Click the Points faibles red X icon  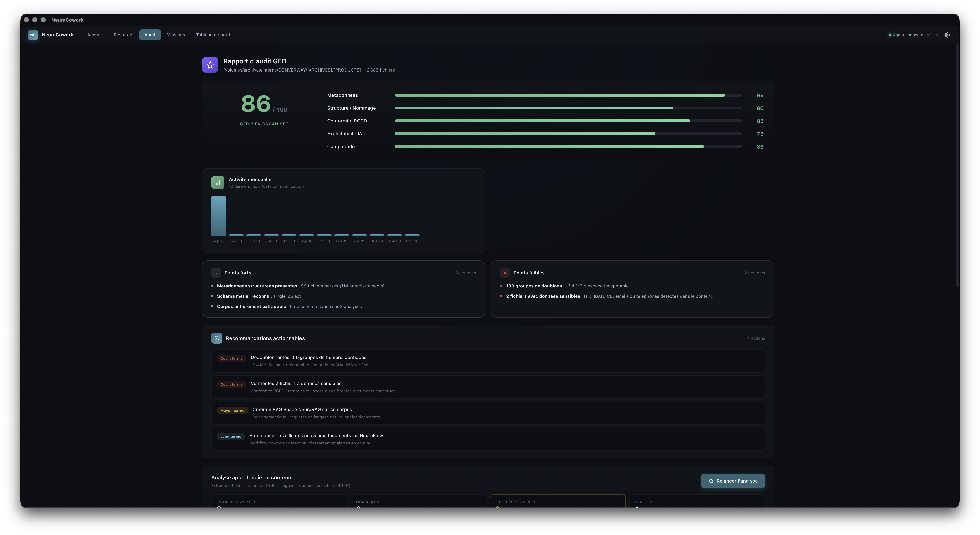click(505, 273)
